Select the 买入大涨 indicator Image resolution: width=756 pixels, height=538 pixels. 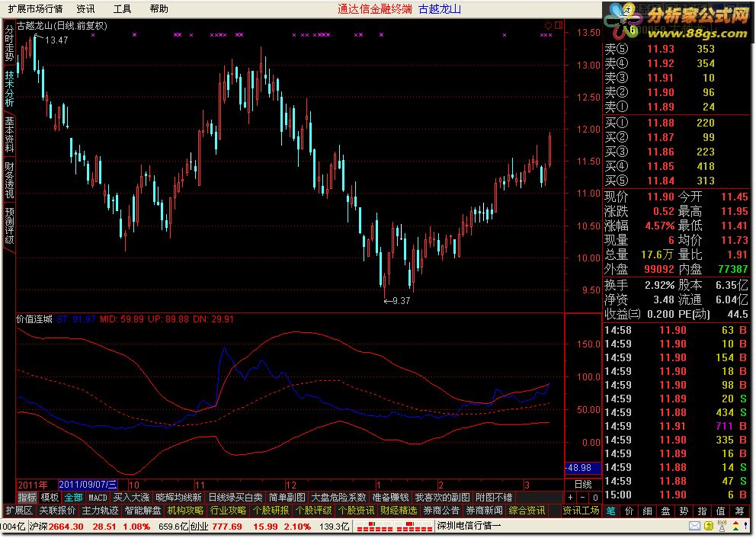[x=131, y=498]
